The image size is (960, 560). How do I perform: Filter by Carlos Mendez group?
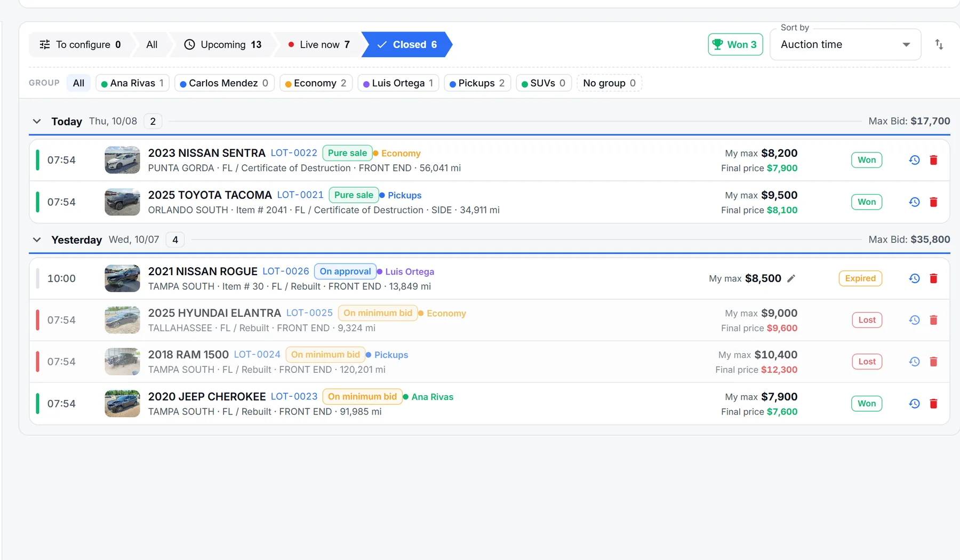pos(224,83)
